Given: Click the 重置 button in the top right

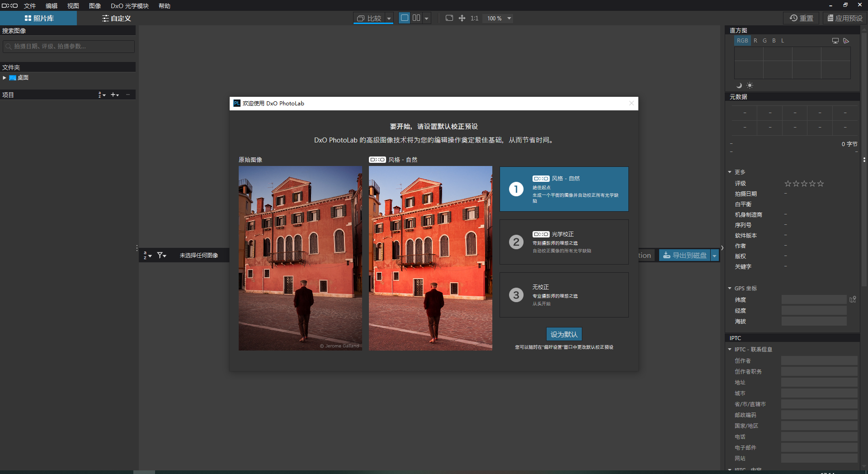Looking at the screenshot, I should (801, 18).
